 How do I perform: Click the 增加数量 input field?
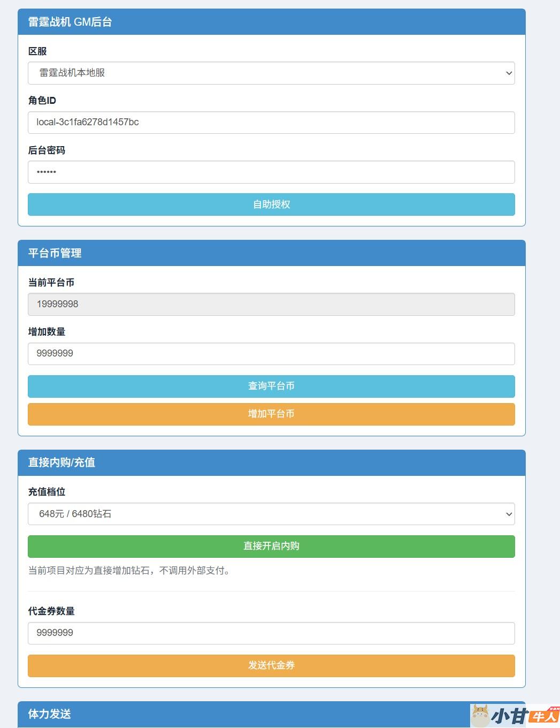[x=271, y=354]
